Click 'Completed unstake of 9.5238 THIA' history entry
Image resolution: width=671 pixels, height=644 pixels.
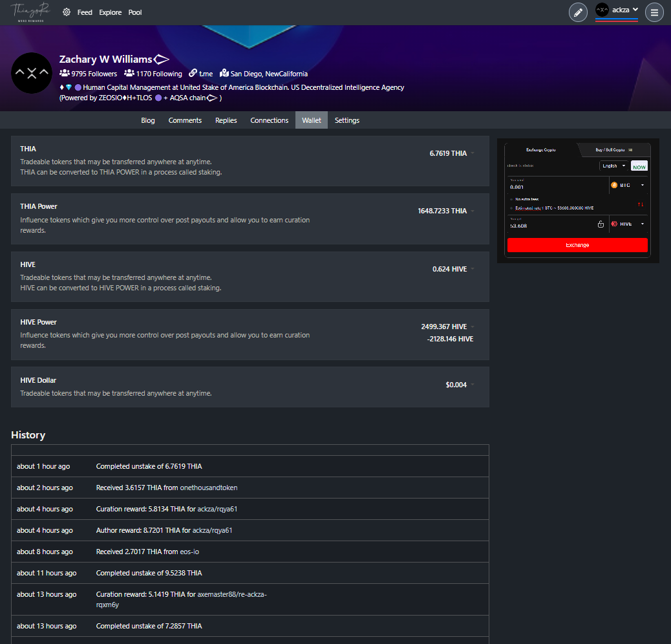pos(149,573)
